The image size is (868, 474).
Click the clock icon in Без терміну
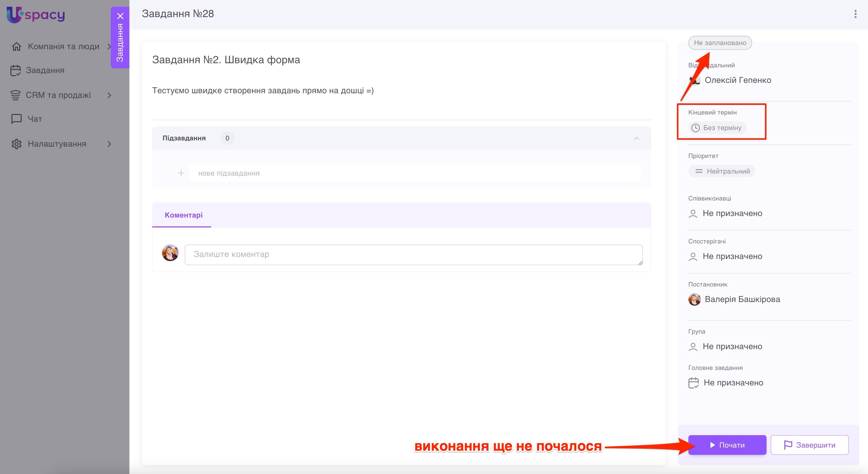click(x=695, y=128)
